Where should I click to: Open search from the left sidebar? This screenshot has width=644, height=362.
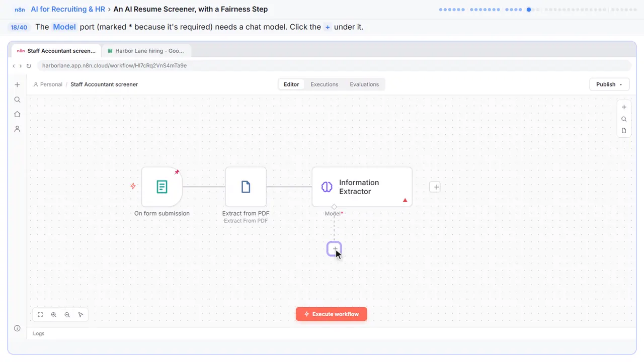click(x=17, y=100)
